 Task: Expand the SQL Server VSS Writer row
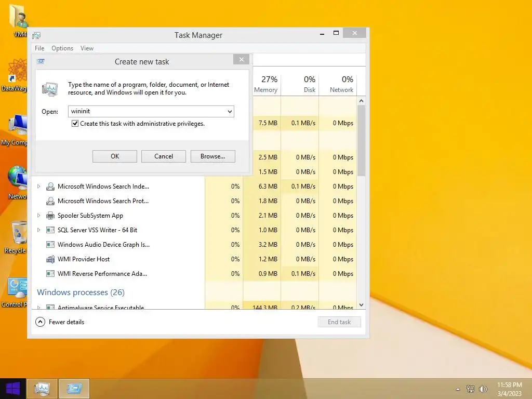(38, 230)
